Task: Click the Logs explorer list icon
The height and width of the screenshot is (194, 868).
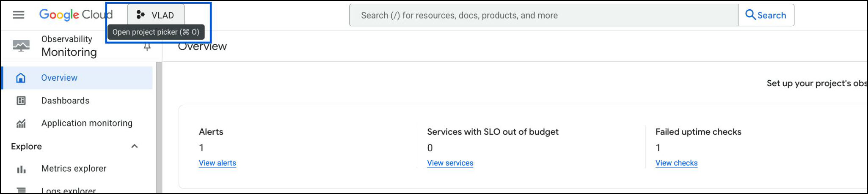Action: point(21,190)
